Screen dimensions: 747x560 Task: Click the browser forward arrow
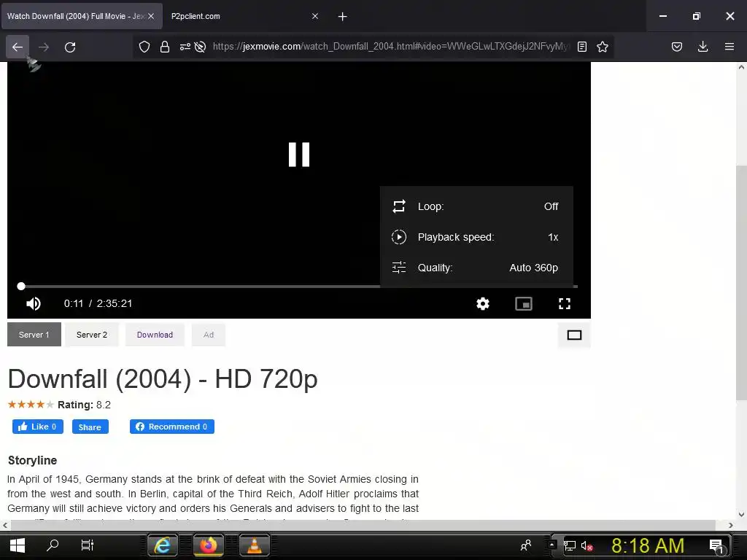[44, 47]
